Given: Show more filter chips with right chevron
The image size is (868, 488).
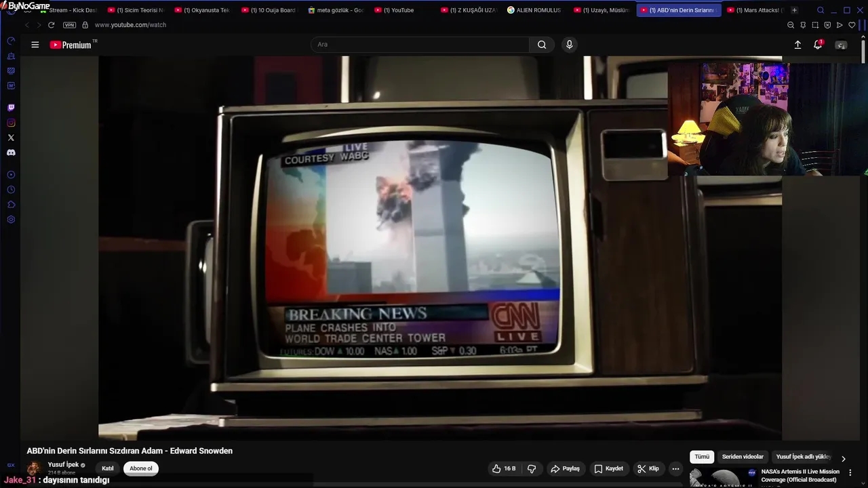Looking at the screenshot, I should tap(843, 458).
